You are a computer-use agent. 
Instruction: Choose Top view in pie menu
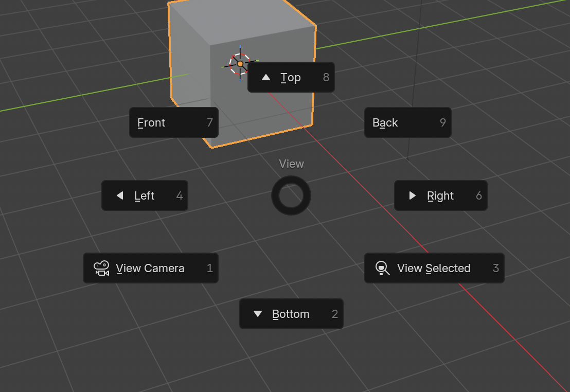click(291, 77)
